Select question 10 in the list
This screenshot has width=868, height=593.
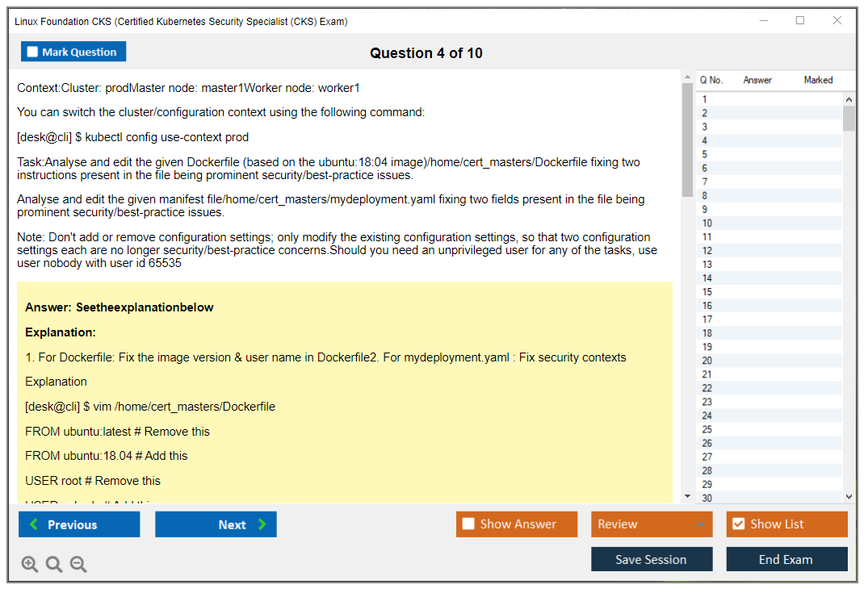(707, 223)
